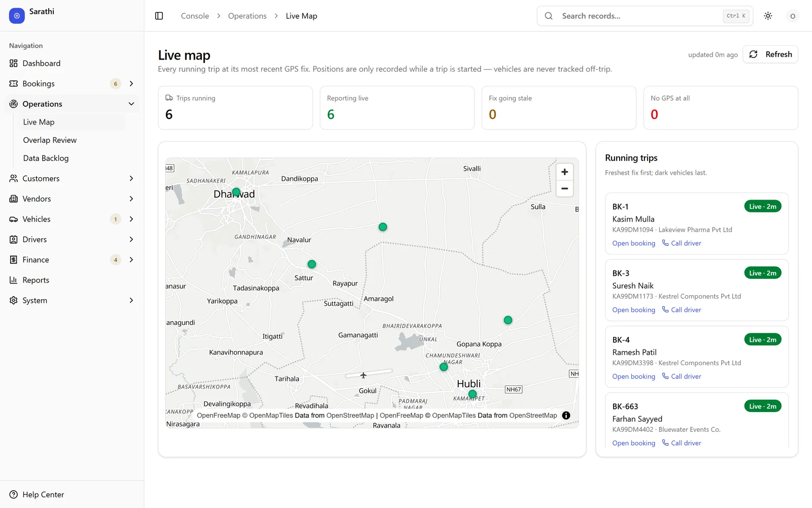Screen dimensions: 812x508
Task: Zoom out on the map
Action: (x=564, y=188)
